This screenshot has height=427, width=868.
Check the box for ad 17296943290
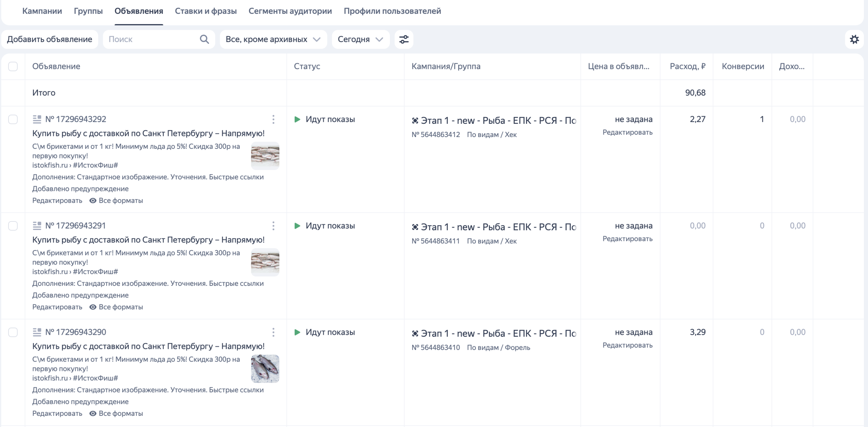[13, 332]
